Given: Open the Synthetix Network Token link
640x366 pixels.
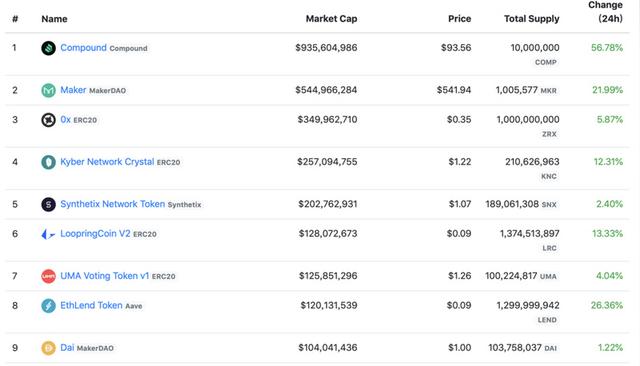Looking at the screenshot, I should click(x=113, y=204).
